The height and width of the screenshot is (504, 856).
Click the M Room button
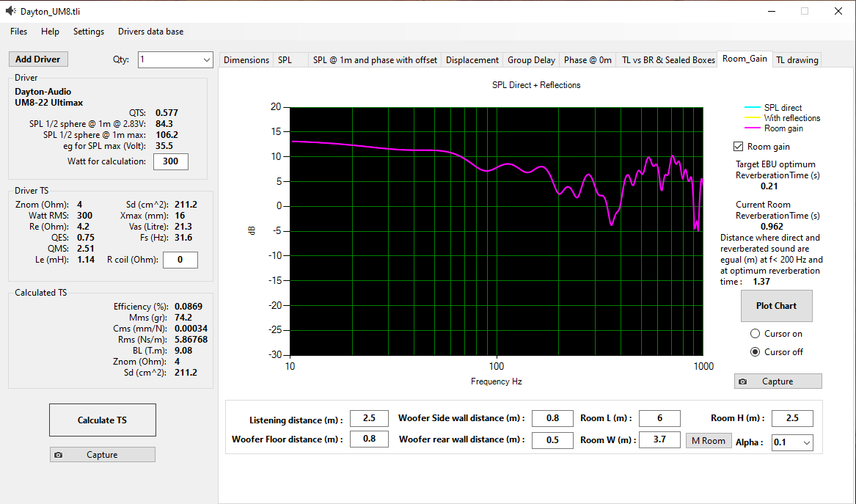(x=709, y=441)
